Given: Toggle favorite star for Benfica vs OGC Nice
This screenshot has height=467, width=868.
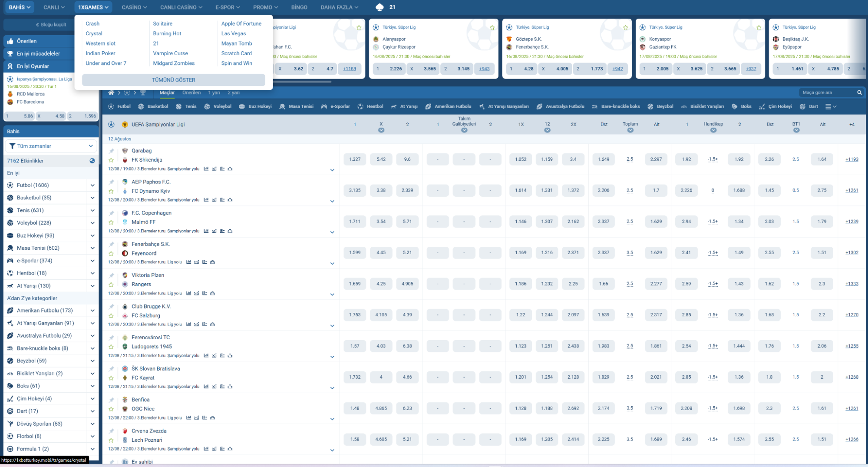Looking at the screenshot, I should click(112, 409).
